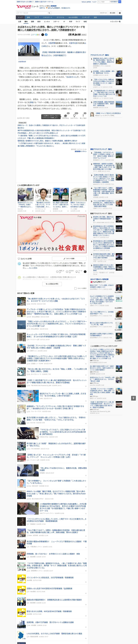Click the blue search button in top header
Screen dimensions: 138x644
click(120, 2)
